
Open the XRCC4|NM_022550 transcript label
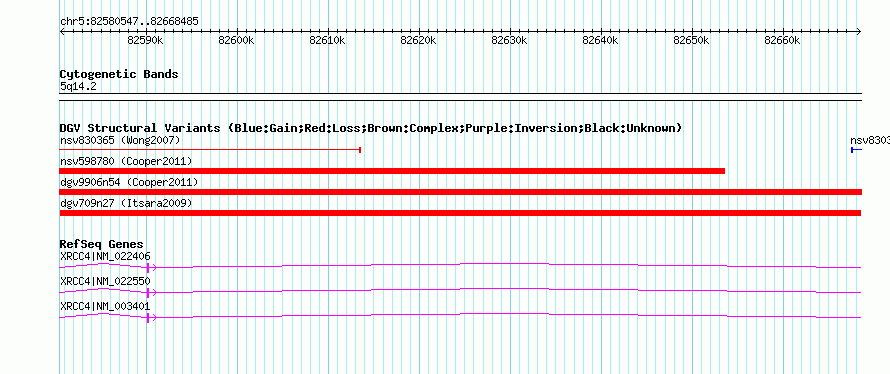tap(105, 281)
